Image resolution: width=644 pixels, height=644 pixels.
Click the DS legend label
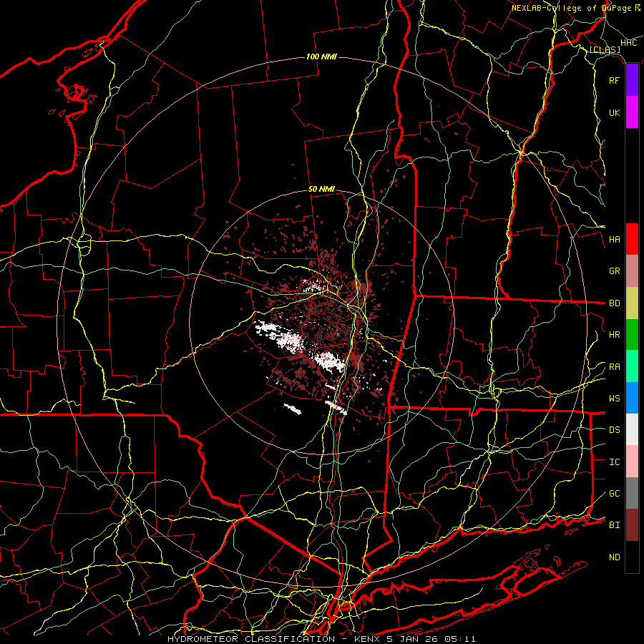point(615,430)
